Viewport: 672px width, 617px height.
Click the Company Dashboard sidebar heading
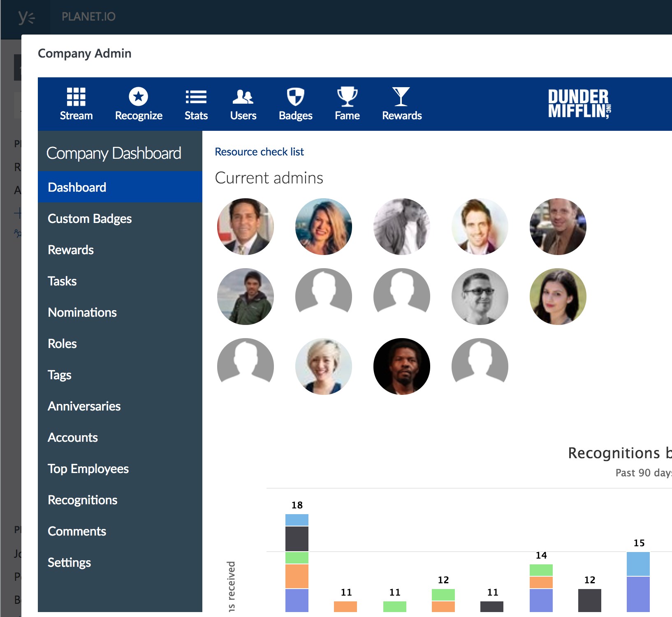pos(114,153)
